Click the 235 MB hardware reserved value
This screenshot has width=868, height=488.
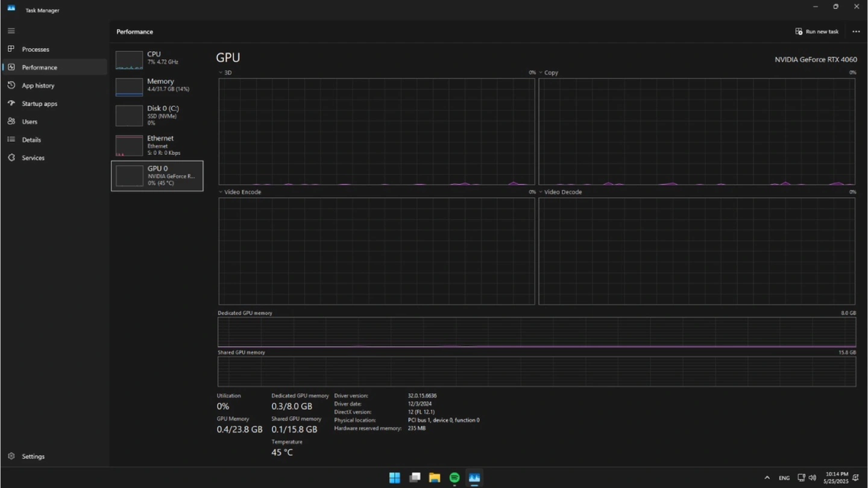(x=417, y=428)
